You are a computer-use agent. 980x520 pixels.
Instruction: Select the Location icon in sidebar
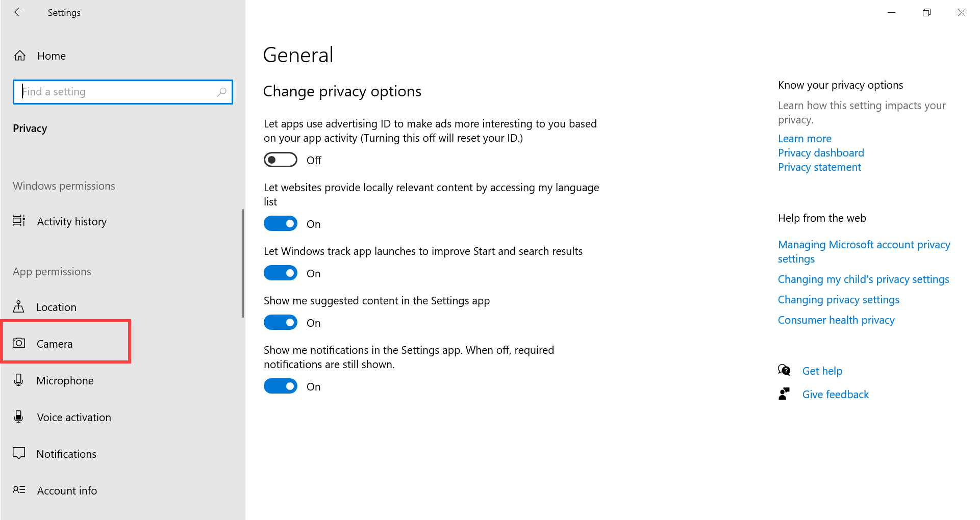point(19,306)
